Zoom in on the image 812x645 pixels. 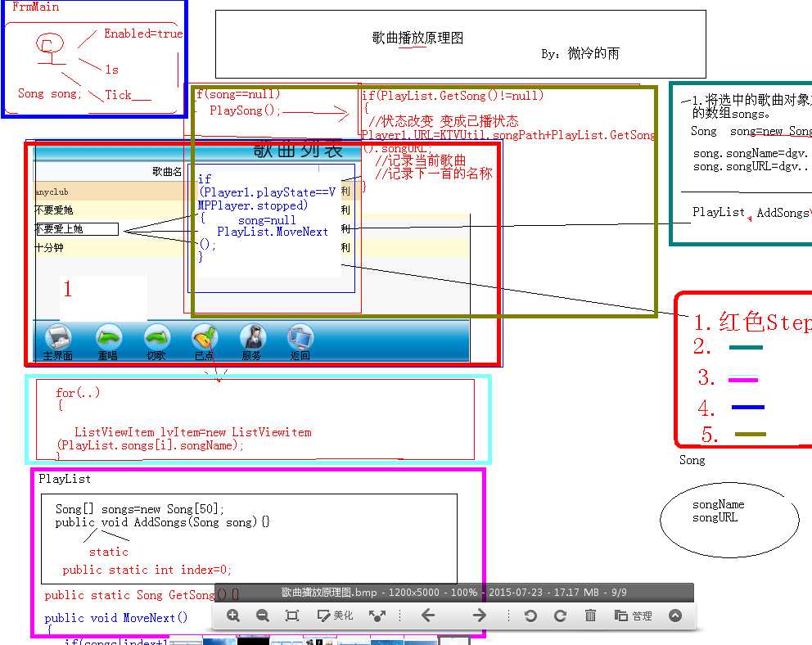pos(233,616)
